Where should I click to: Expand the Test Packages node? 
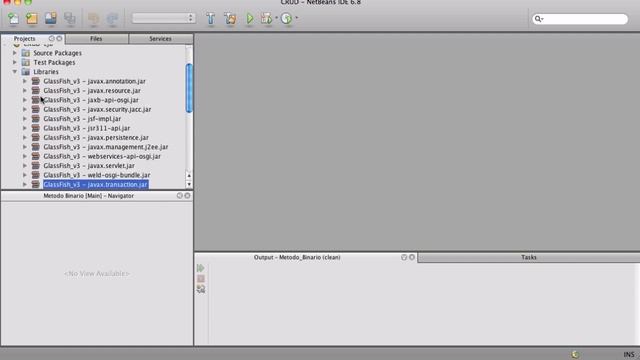pos(15,62)
